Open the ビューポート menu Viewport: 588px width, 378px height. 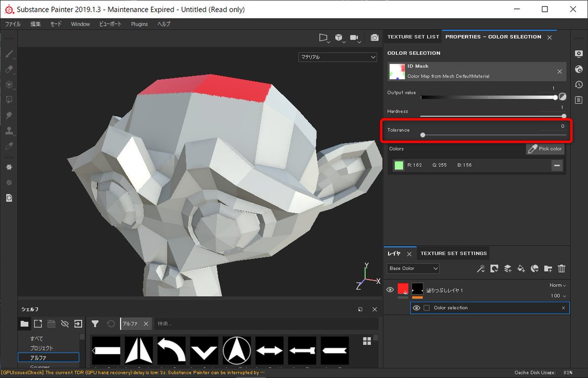coord(110,24)
